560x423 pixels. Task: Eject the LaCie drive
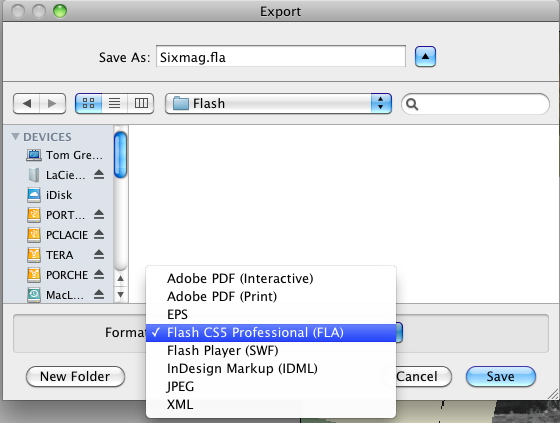tap(99, 175)
